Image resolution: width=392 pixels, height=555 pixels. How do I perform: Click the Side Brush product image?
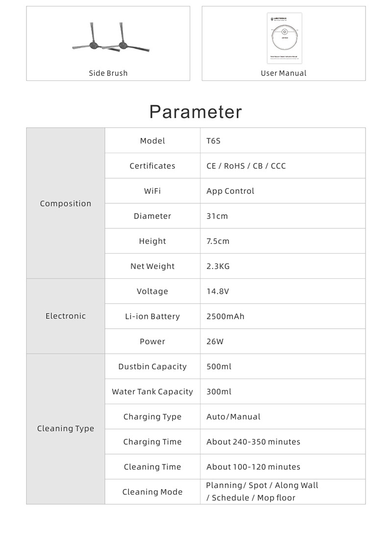111,39
